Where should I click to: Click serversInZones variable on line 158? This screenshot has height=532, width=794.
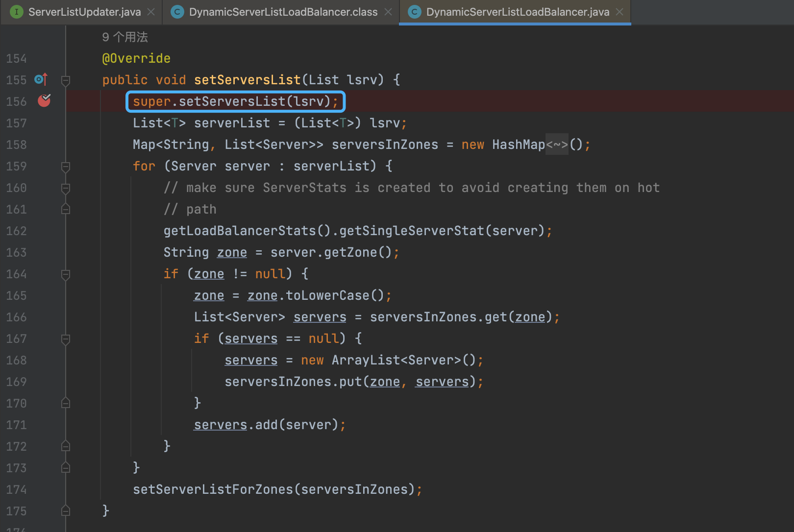pyautogui.click(x=385, y=145)
